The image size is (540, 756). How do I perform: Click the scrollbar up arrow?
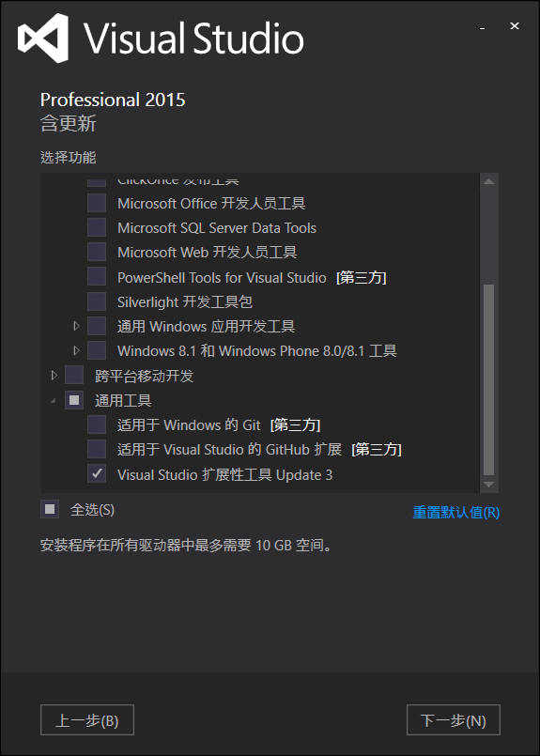pos(488,182)
